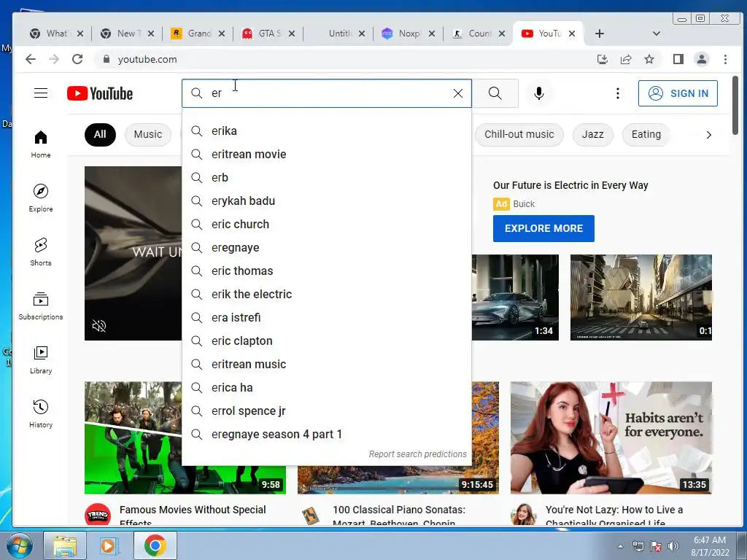Open Windows Start menu
The width and height of the screenshot is (747, 560).
(19, 545)
